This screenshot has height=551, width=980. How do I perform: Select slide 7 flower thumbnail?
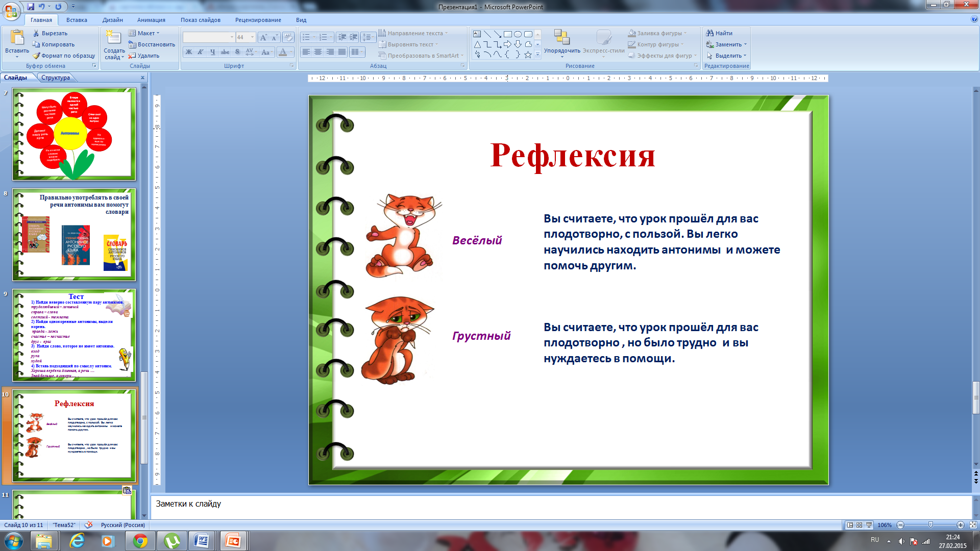pos(74,134)
